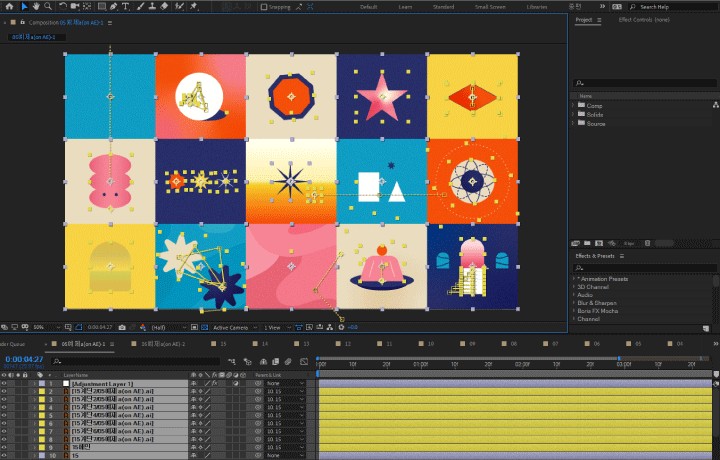Select the Hand tool
The height and width of the screenshot is (460, 720).
[x=36, y=6]
